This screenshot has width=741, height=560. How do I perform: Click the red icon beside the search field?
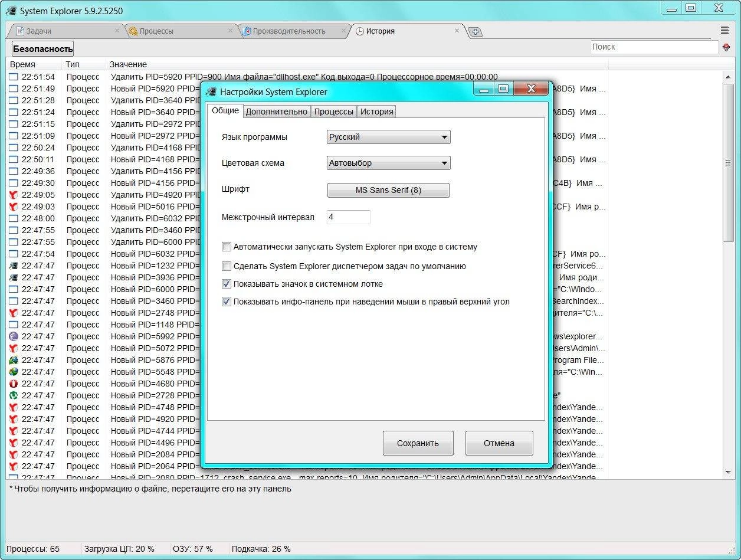pyautogui.click(x=726, y=47)
